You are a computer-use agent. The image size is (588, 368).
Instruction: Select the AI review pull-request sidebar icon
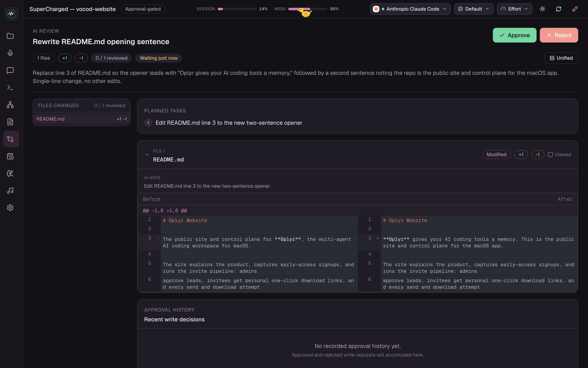[11, 139]
